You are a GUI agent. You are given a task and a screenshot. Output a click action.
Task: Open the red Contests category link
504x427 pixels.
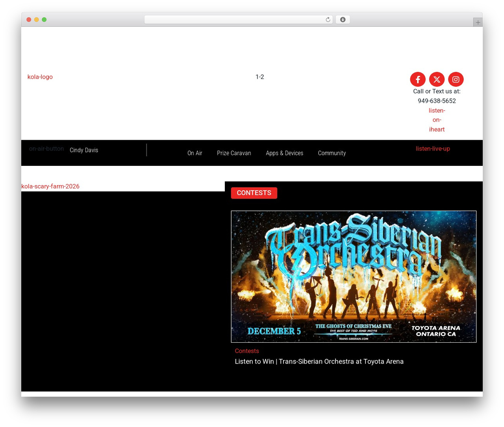(x=247, y=351)
